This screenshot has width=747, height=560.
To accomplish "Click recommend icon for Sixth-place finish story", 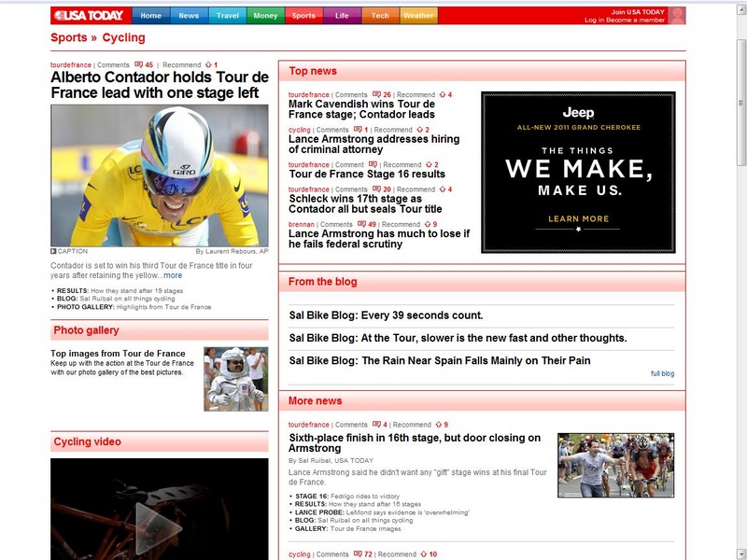I will point(439,425).
